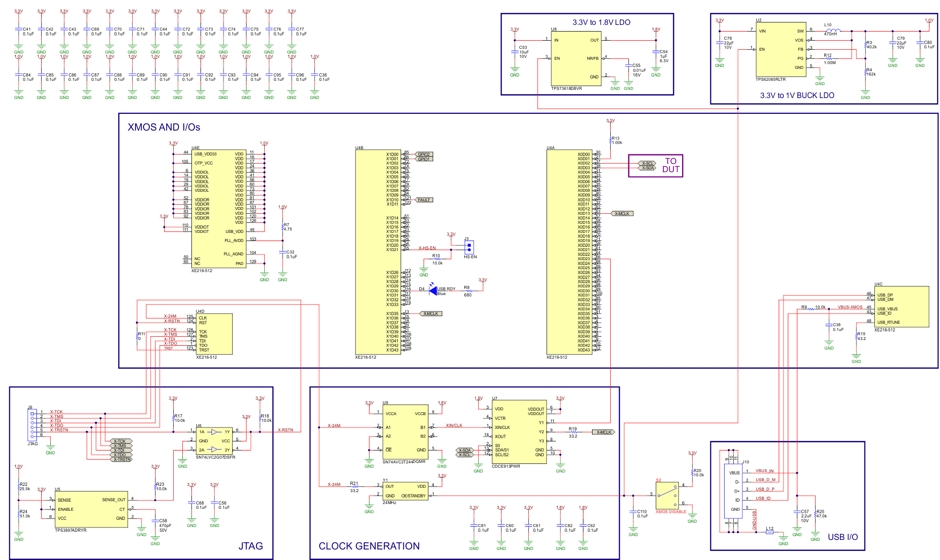Select the blue USB RDY LED D4
The height and width of the screenshot is (560, 940).
(x=433, y=290)
